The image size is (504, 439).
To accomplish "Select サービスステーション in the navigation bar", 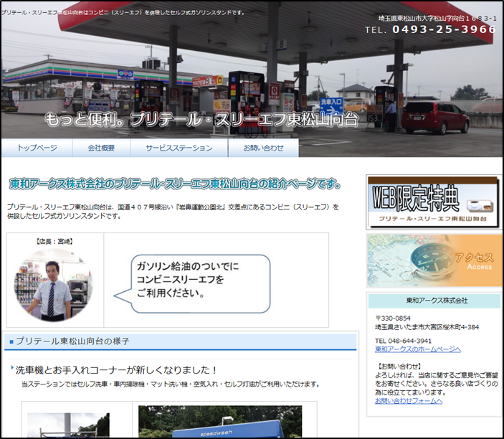I will 179,148.
